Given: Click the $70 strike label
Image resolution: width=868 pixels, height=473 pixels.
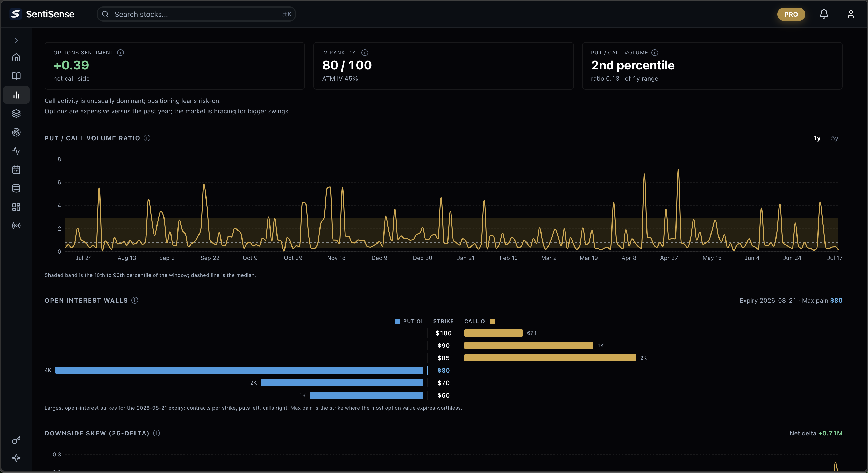Looking at the screenshot, I should point(443,383).
